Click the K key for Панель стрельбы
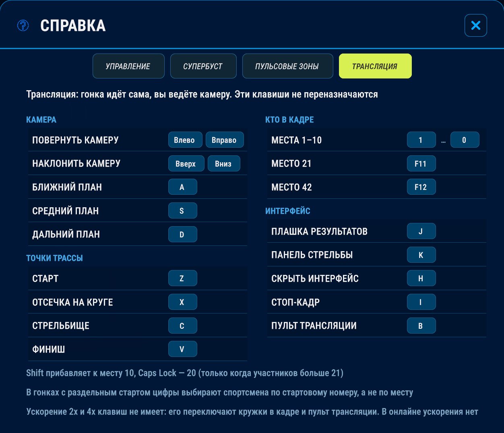This screenshot has width=504, height=433. tap(421, 255)
